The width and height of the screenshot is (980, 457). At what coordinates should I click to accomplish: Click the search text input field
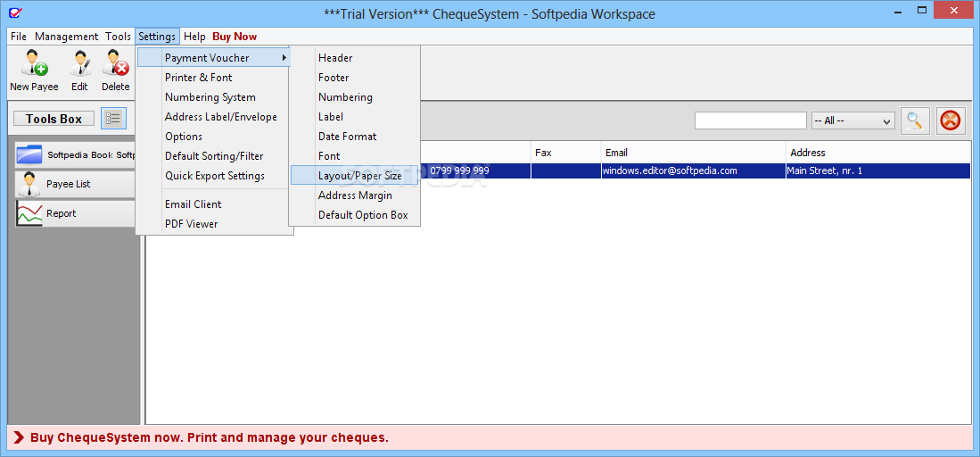[x=751, y=120]
